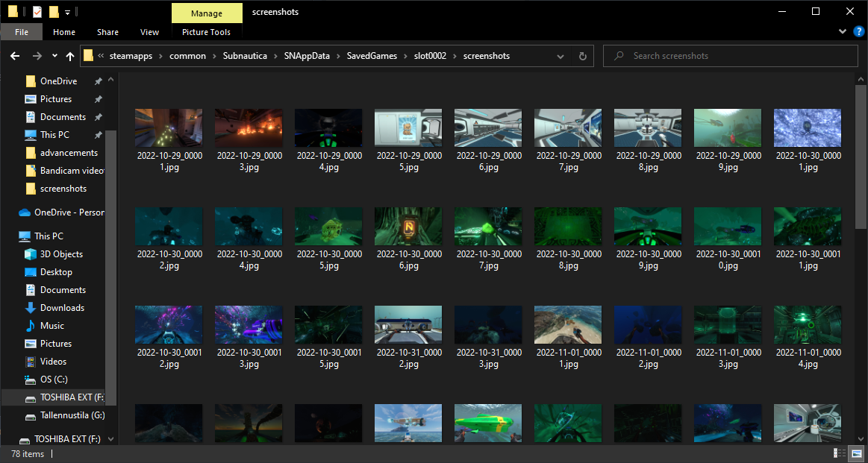Select thumbnail 2022-10-30_00012.jpg
The image size is (868, 463).
(x=169, y=325)
